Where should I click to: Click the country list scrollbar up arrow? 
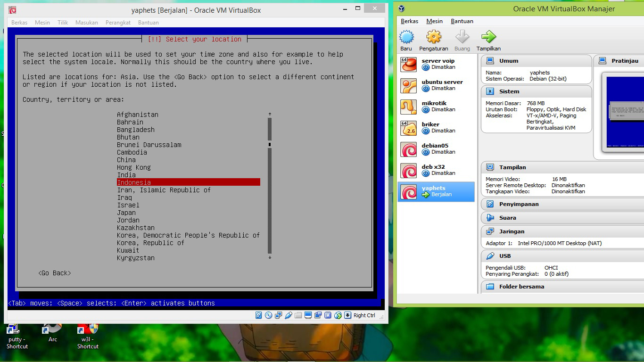pos(270,114)
